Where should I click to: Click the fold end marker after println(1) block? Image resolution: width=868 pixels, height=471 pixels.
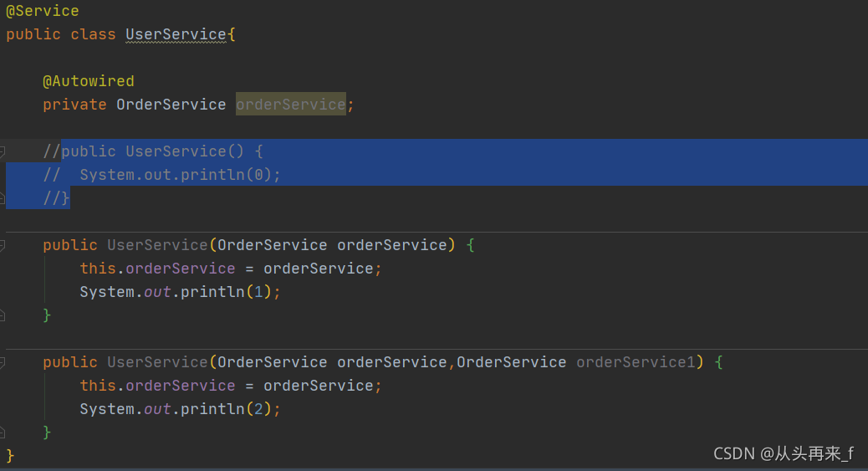[x=3, y=315]
